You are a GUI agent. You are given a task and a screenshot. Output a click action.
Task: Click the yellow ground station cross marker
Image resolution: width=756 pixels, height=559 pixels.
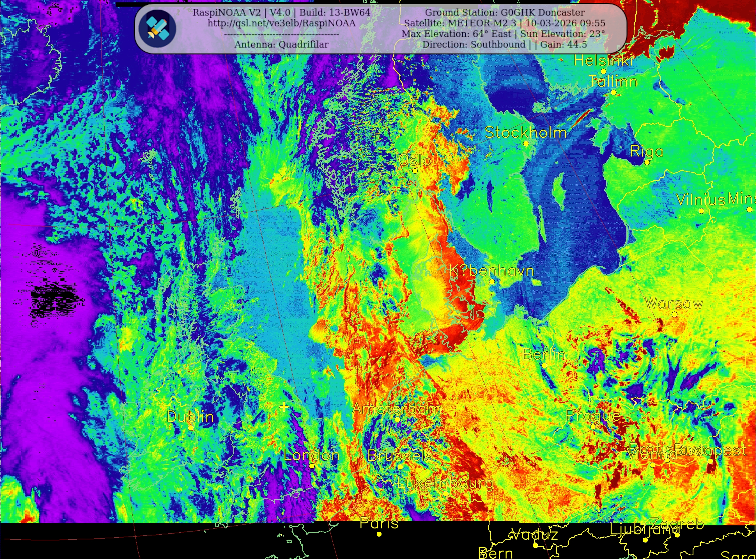point(284,407)
